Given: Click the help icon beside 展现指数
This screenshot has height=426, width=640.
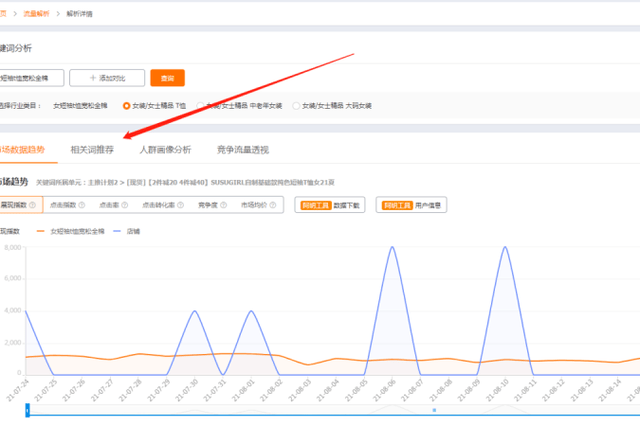Looking at the screenshot, I should 33,205.
